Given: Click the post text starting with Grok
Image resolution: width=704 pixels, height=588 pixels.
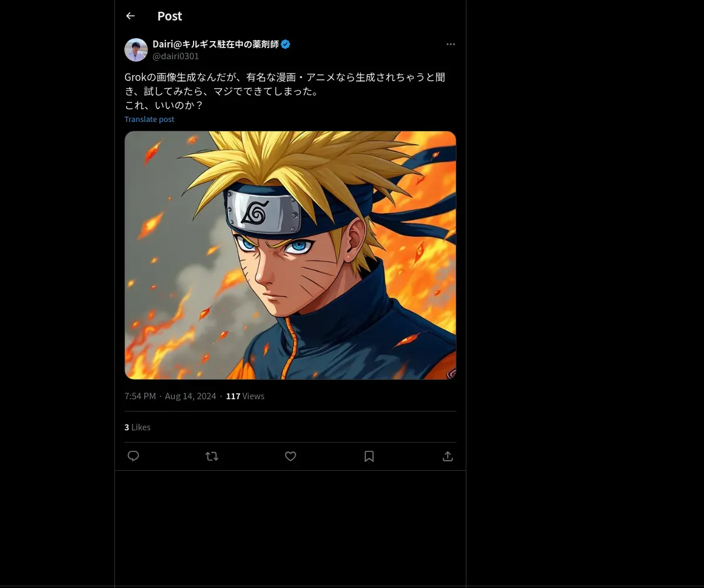Looking at the screenshot, I should click(x=285, y=77).
